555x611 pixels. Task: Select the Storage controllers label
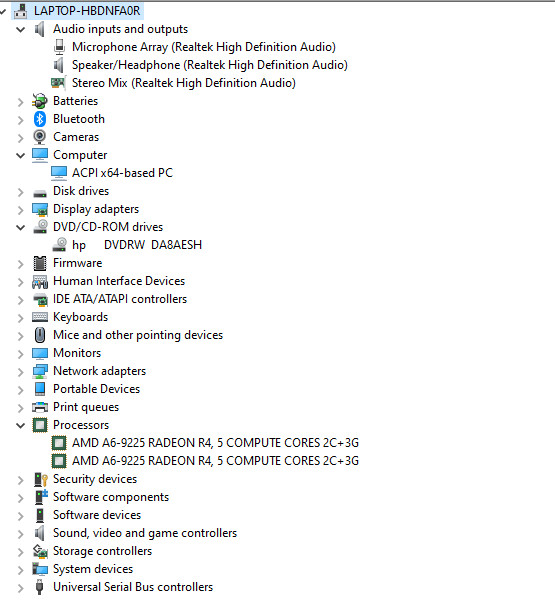coord(103,551)
